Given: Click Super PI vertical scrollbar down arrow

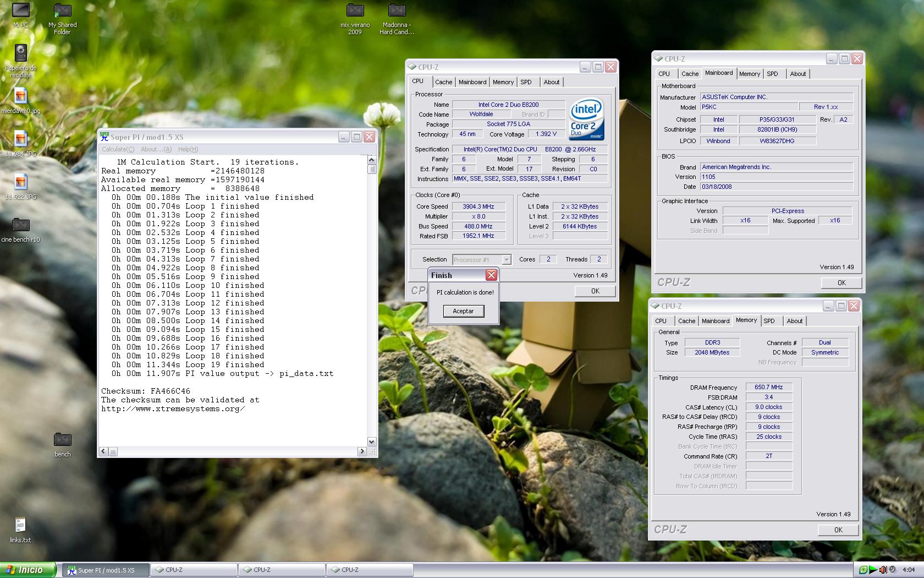Looking at the screenshot, I should (x=371, y=441).
